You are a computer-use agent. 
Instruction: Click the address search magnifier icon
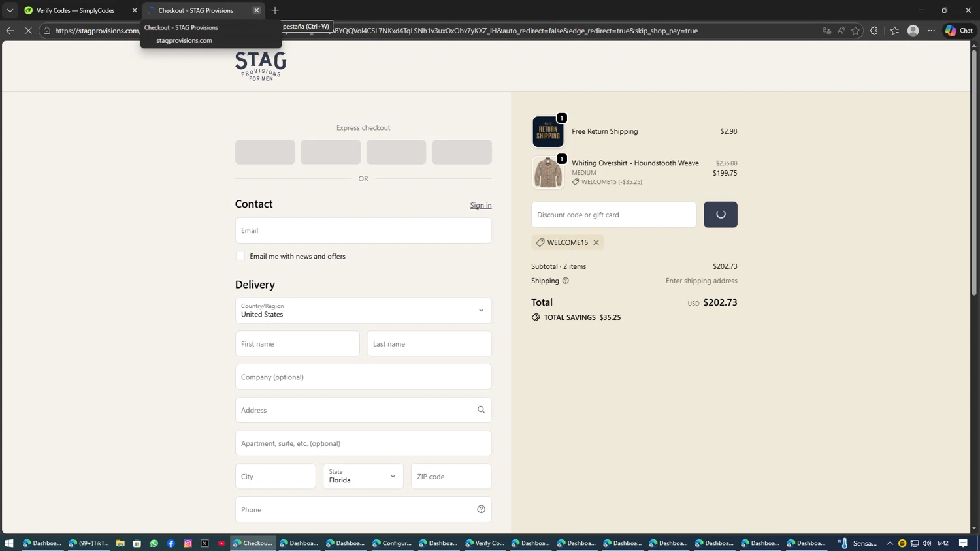click(482, 410)
